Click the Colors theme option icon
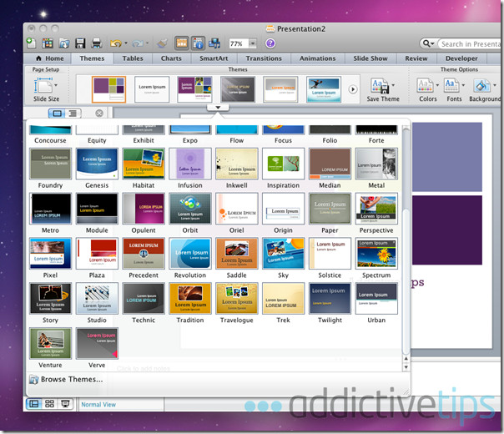 (x=425, y=86)
